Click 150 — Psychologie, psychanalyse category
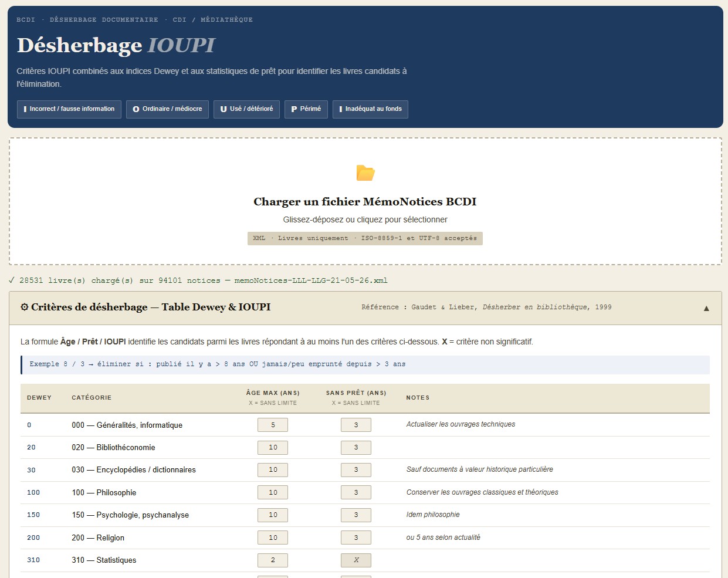This screenshot has height=578, width=728. [130, 515]
